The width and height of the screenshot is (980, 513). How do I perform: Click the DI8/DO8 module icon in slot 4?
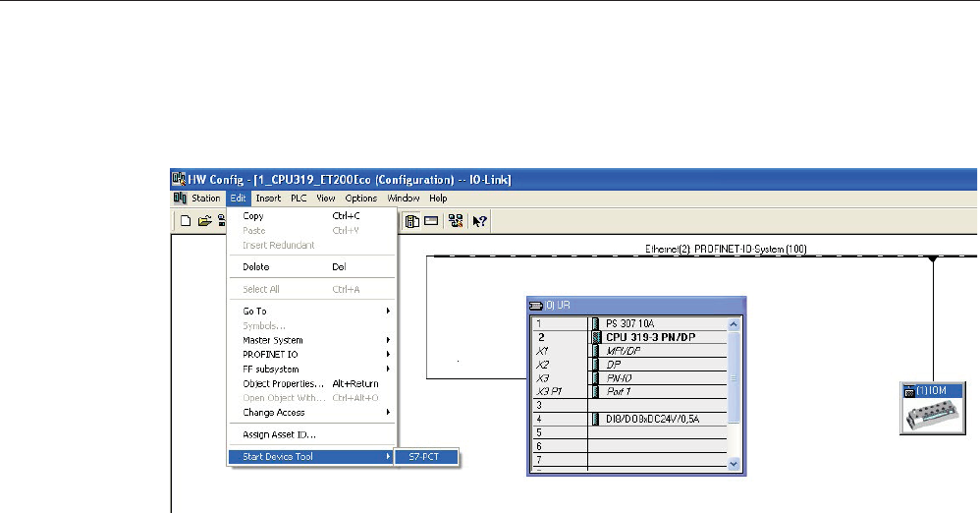(x=596, y=420)
